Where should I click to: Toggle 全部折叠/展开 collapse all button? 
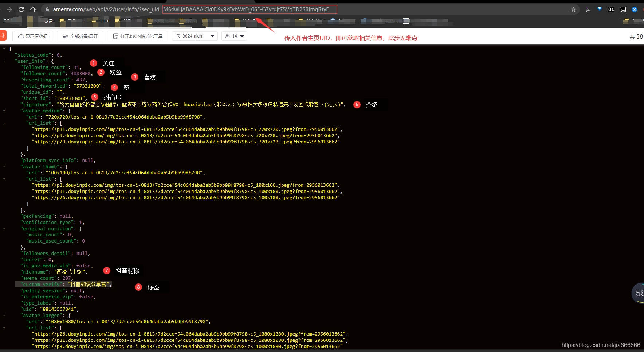tap(80, 36)
